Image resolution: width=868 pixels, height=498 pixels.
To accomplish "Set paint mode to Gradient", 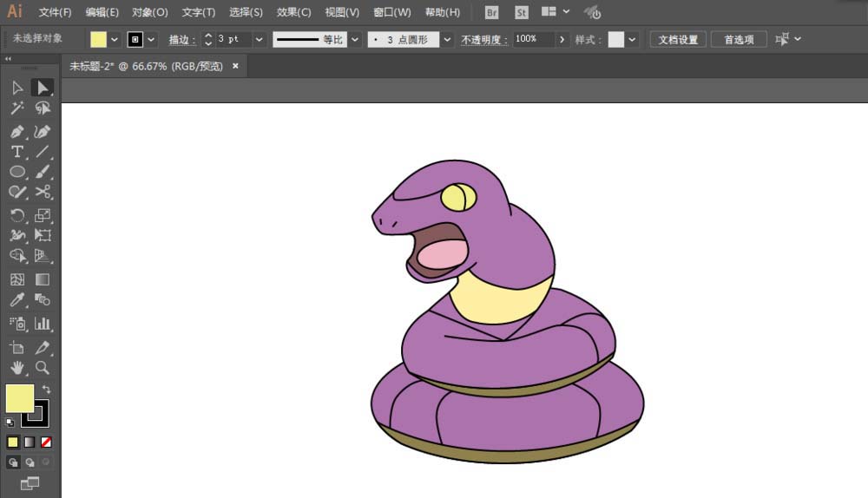I will point(30,442).
